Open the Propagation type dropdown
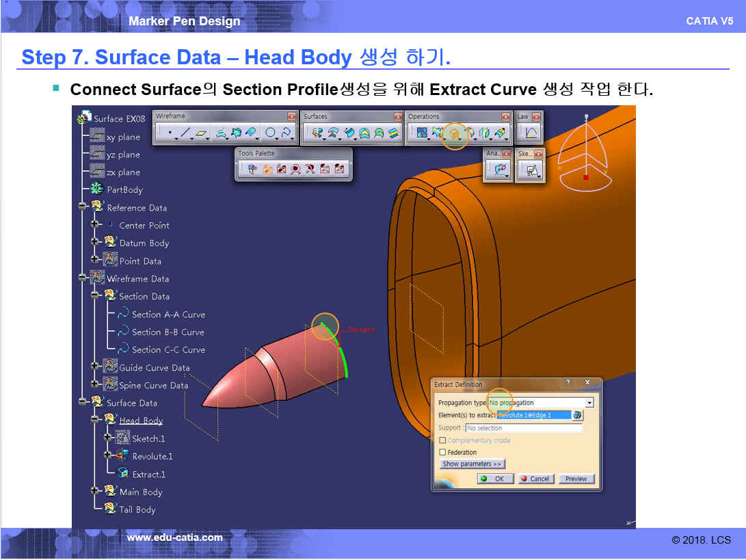 (589, 403)
